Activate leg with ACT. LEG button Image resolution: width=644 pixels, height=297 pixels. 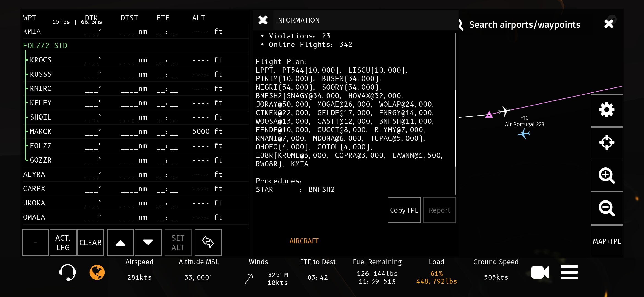coord(63,243)
